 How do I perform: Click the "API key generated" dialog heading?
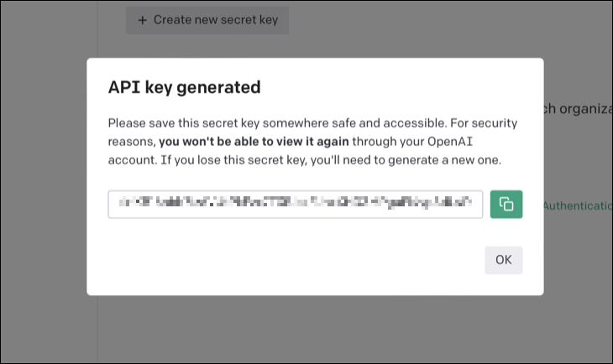pos(185,86)
